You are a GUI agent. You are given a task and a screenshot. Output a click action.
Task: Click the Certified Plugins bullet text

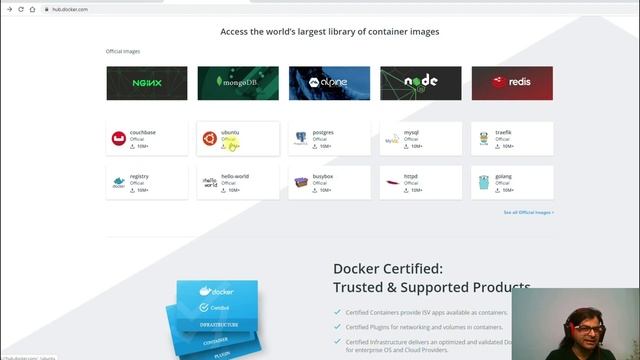point(424,327)
